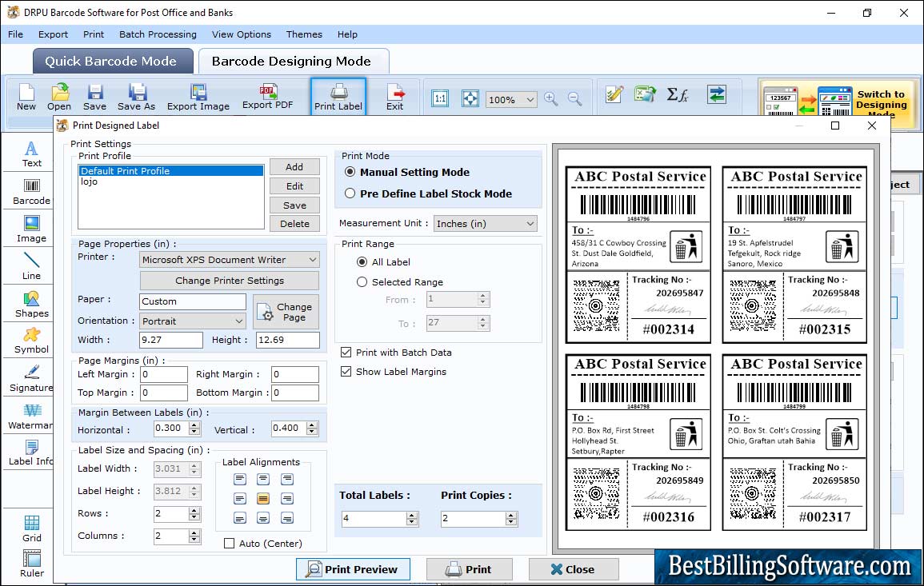Select the Signature tool in sidebar

click(x=31, y=379)
